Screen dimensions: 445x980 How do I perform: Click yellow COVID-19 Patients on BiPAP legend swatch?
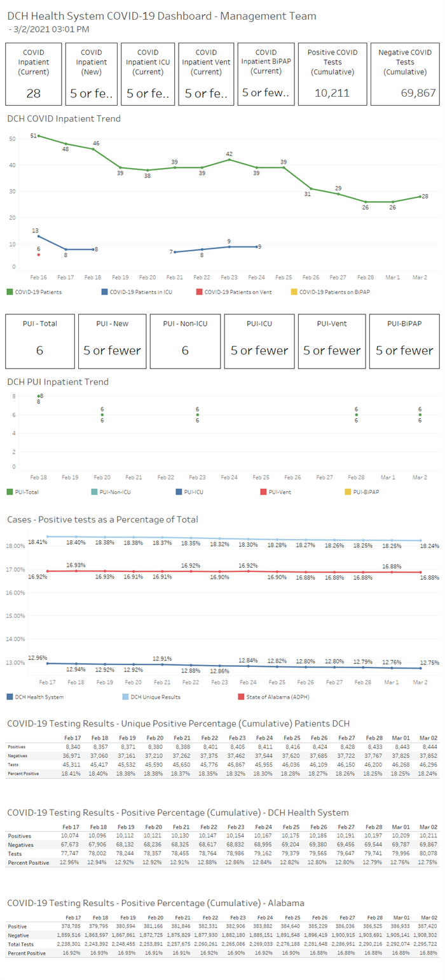294,292
